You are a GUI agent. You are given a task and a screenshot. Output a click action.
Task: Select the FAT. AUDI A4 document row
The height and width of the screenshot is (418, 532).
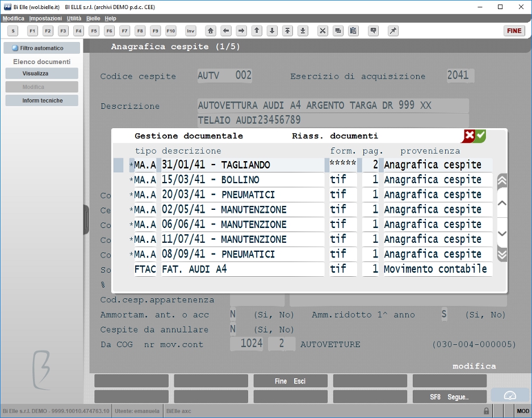coord(313,269)
